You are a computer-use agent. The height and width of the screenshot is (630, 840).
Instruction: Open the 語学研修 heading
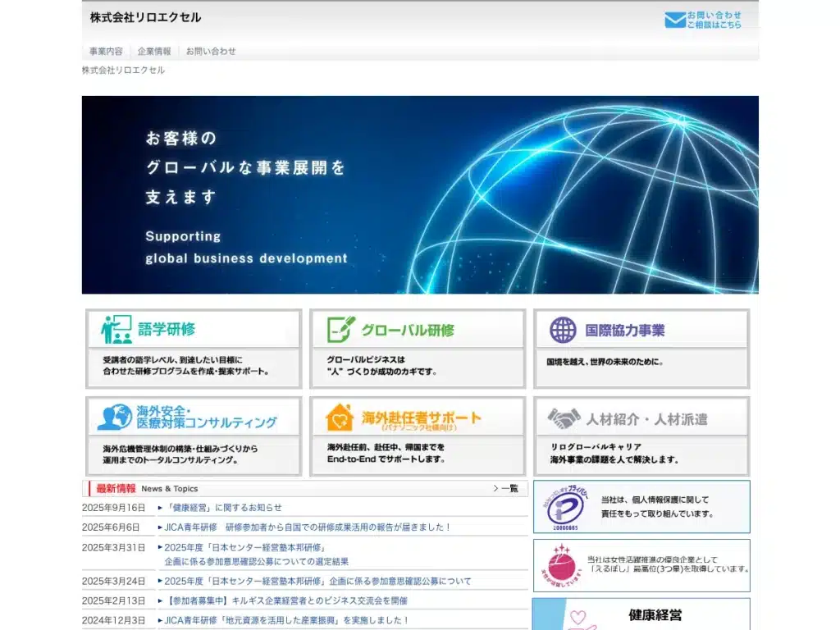167,329
